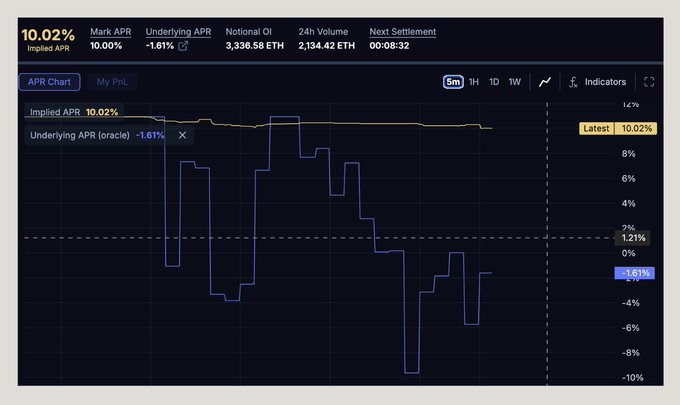This screenshot has width=680, height=405.
Task: Click the line chart type icon
Action: pos(545,82)
